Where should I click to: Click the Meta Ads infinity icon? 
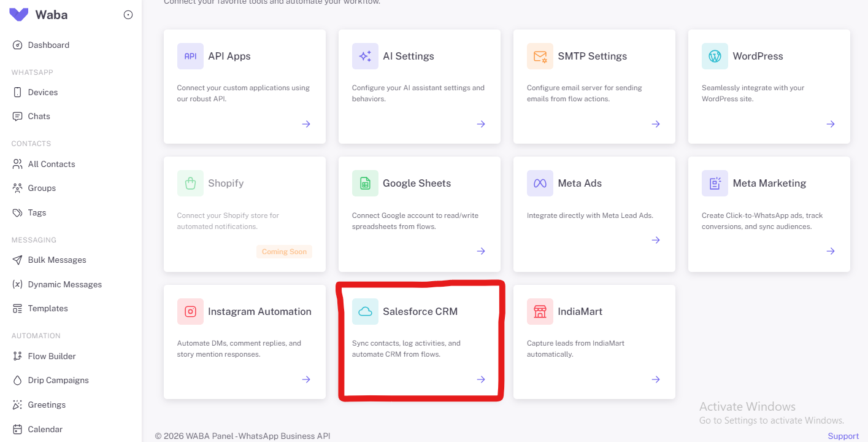pos(540,183)
